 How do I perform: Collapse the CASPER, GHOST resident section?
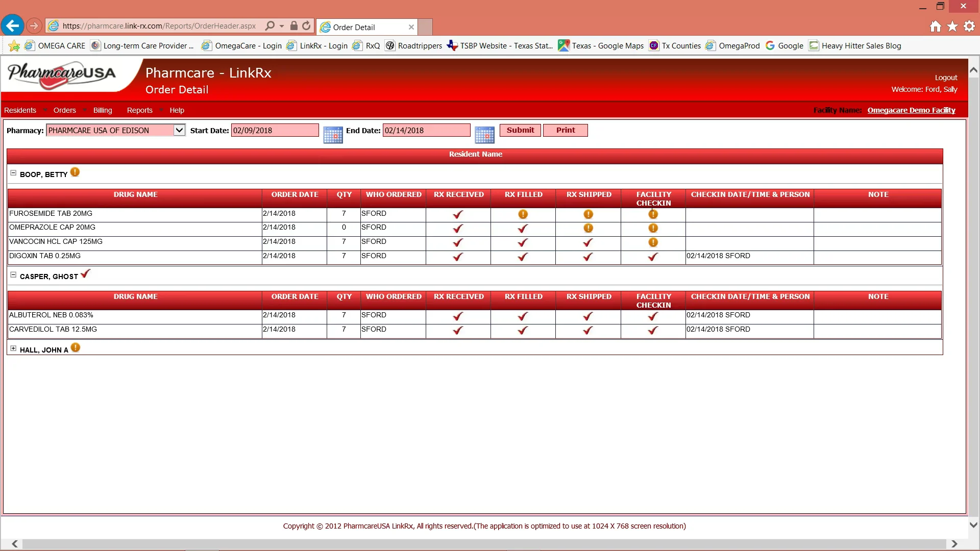pyautogui.click(x=13, y=275)
